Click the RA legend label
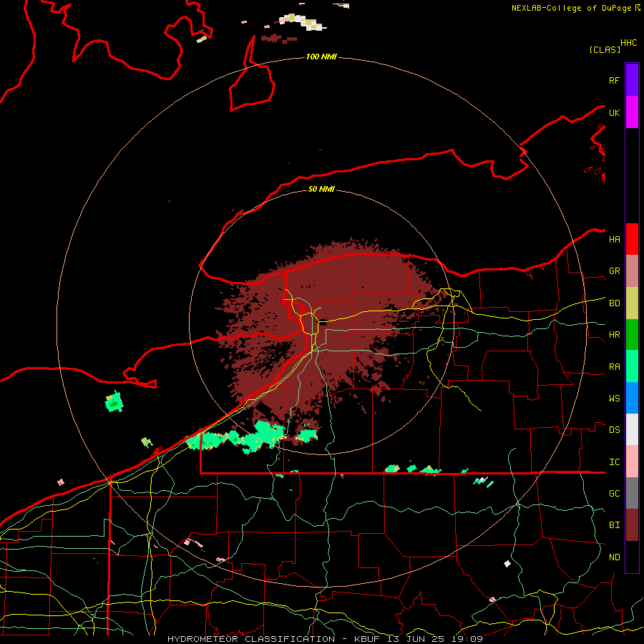 tap(615, 367)
